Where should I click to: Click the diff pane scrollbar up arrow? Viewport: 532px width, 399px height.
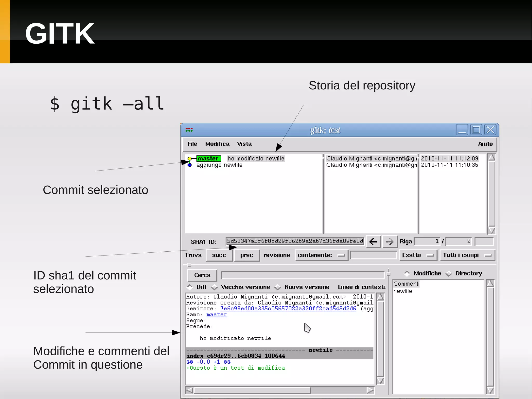coord(380,297)
